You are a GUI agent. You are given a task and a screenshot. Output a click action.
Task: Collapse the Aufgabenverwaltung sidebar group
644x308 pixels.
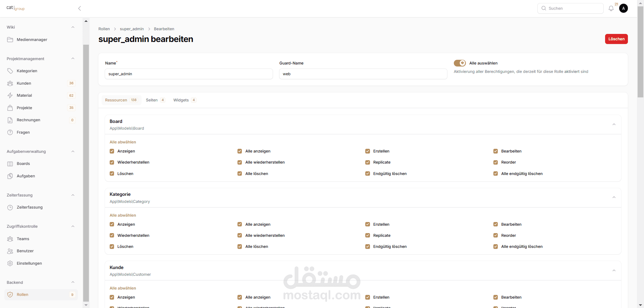click(x=73, y=151)
